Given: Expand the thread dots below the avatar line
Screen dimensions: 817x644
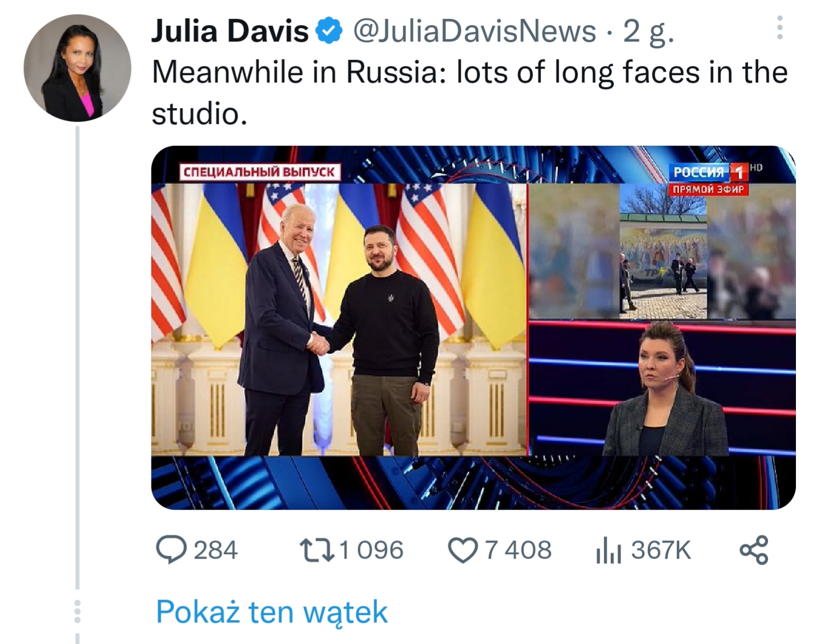Looking at the screenshot, I should coord(77,612).
